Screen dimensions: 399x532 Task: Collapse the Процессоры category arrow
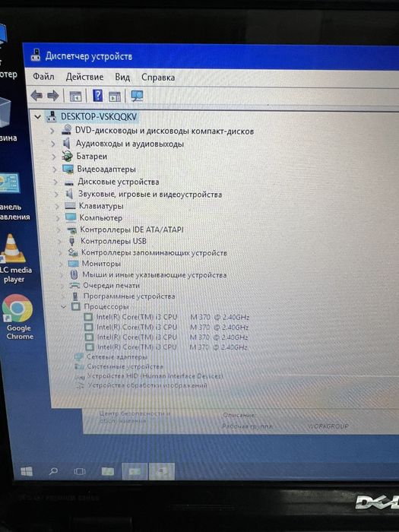[63, 307]
